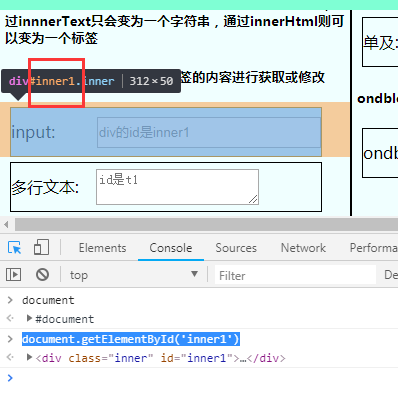Screen dimensions: 398x404
Task: Click the empty console prompt line
Action: coord(199,378)
